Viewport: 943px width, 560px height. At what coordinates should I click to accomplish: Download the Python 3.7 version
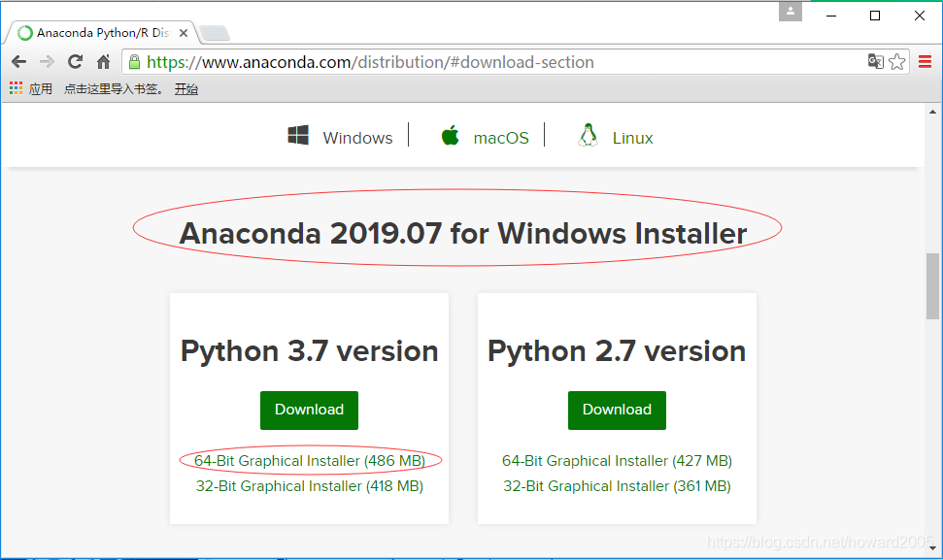pyautogui.click(x=309, y=410)
